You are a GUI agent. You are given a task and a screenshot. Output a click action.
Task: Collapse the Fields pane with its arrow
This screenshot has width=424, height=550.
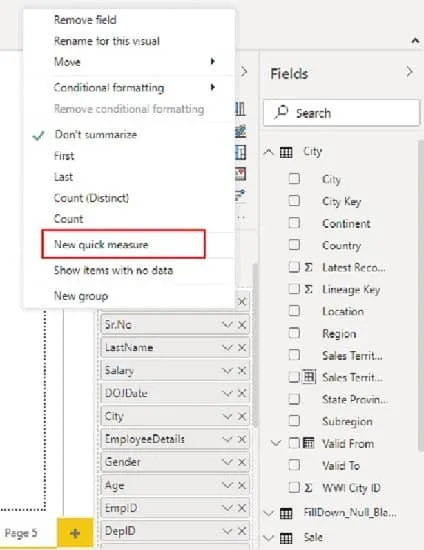point(409,72)
